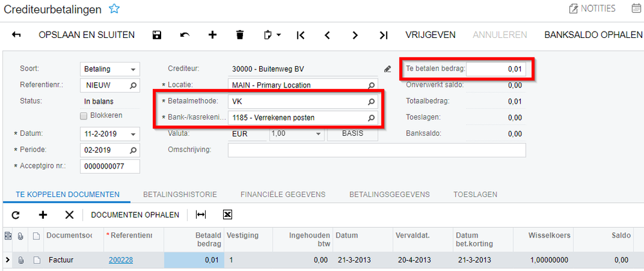This screenshot has width=644, height=271.
Task: Sort by the Vervaldat. column header
Action: [x=423, y=240]
